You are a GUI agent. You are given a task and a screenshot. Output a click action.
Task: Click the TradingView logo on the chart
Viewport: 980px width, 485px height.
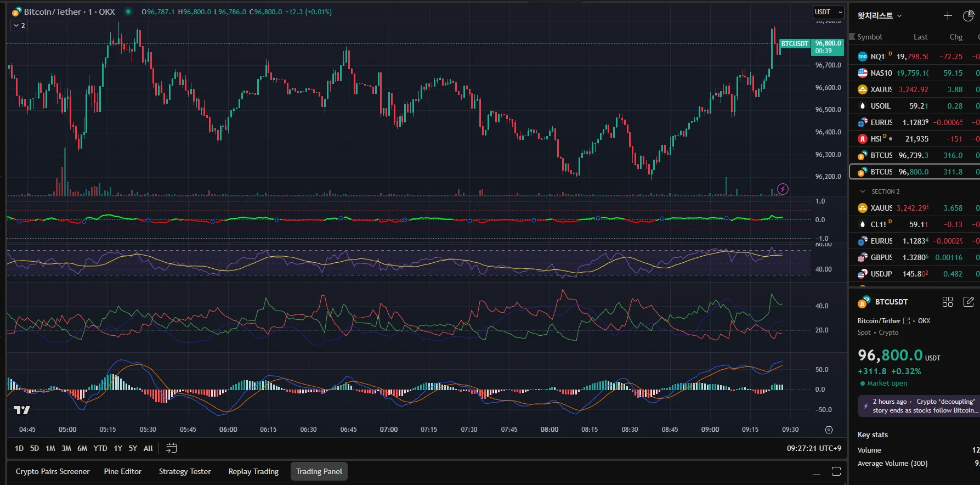click(x=22, y=410)
